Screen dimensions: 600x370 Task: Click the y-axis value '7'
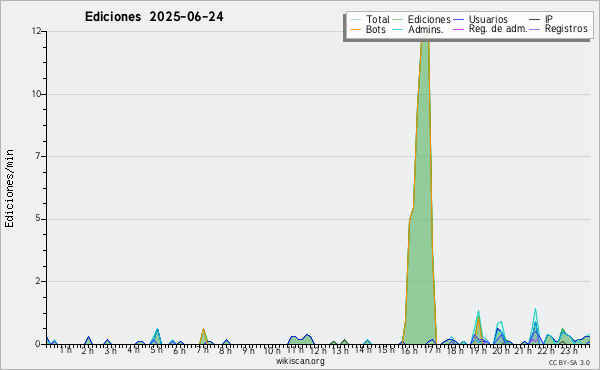tap(38, 156)
